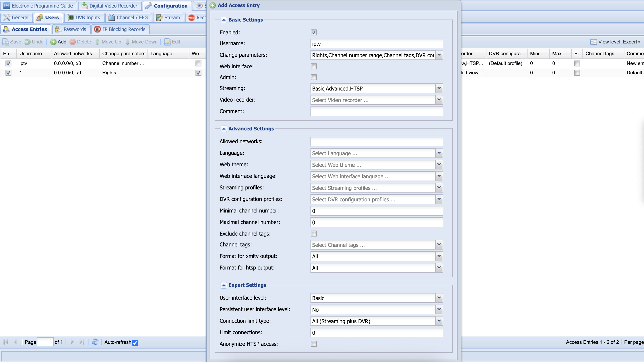Click the Delete toolbar icon
644x362 pixels.
pos(72,42)
